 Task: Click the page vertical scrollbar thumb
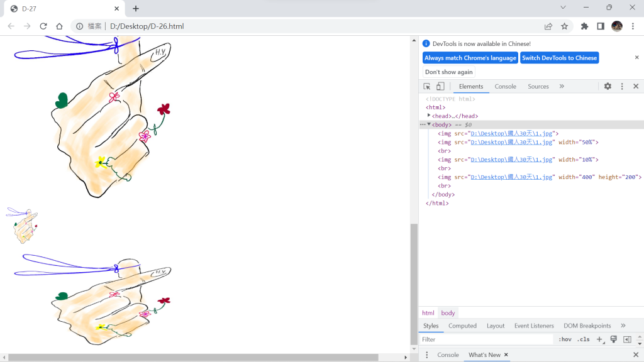tap(414, 285)
